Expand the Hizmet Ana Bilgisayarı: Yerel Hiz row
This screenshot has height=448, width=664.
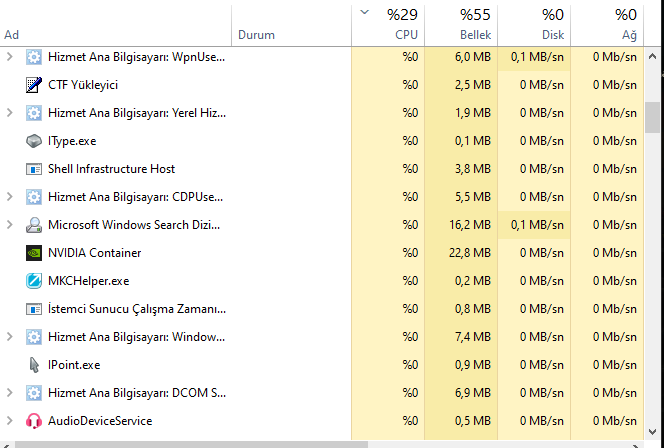9,113
